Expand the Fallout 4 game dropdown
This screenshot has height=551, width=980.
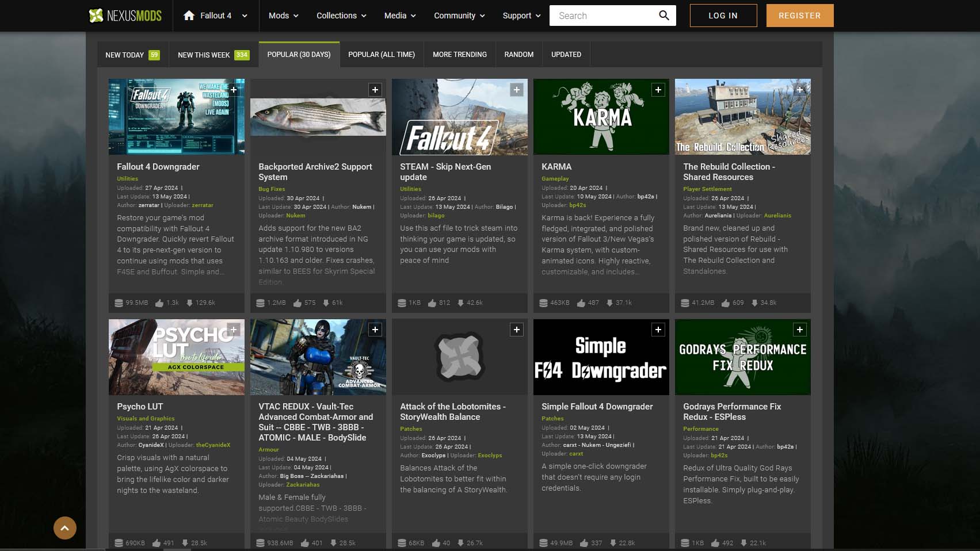click(x=245, y=16)
